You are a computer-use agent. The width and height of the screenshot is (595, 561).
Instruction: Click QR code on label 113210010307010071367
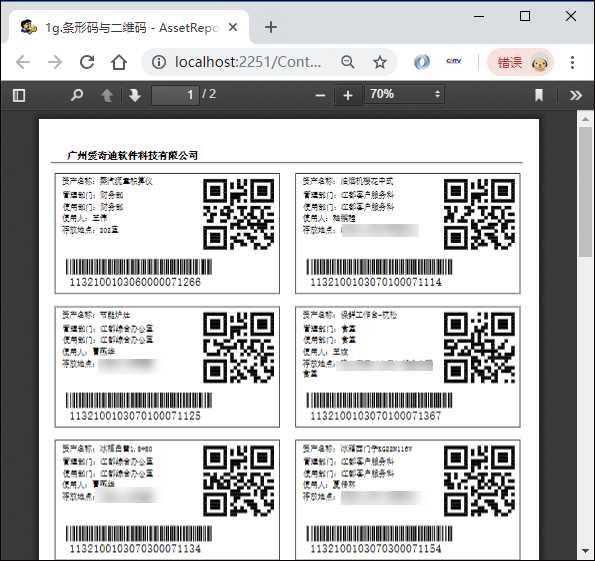479,348
